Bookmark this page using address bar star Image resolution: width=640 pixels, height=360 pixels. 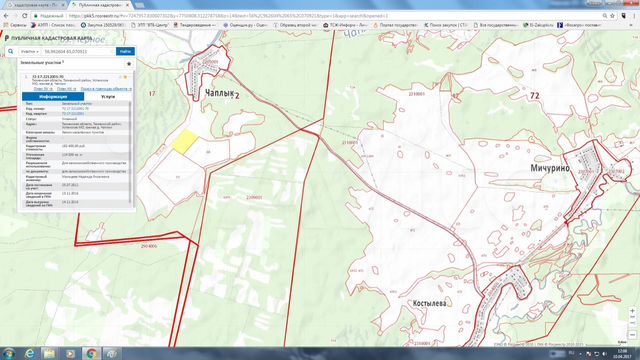pos(613,16)
